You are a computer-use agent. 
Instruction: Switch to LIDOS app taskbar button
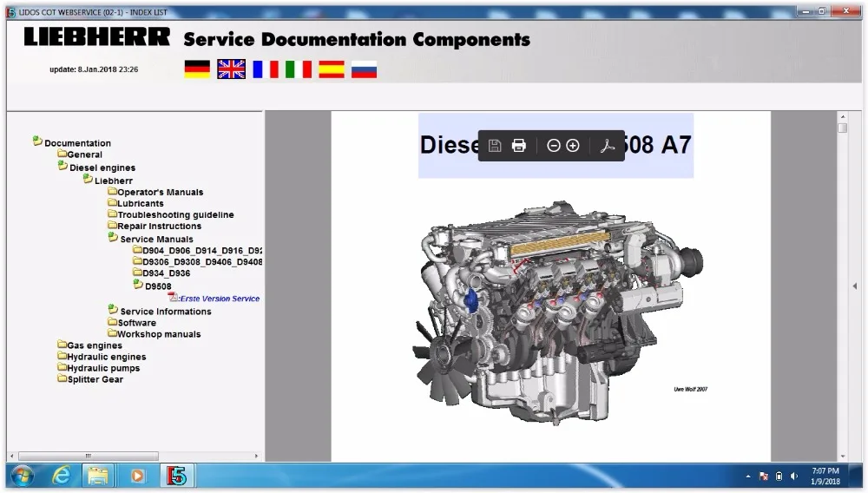pos(176,476)
